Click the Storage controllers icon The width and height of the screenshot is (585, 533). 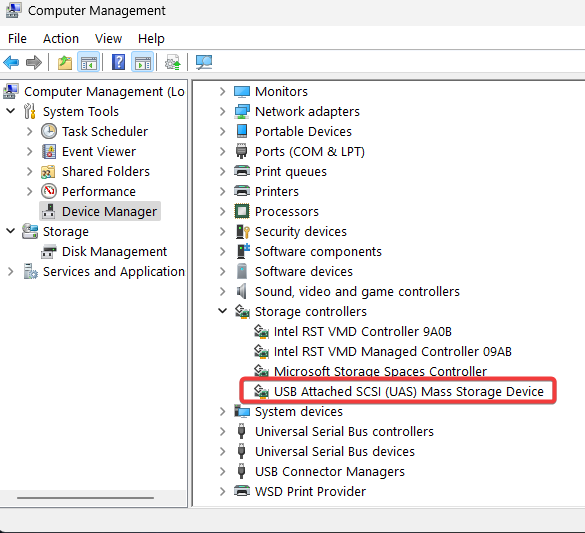tap(242, 311)
